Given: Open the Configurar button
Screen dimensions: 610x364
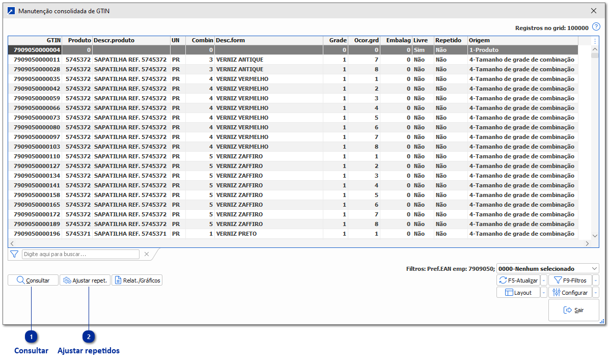Looking at the screenshot, I should (x=570, y=292).
